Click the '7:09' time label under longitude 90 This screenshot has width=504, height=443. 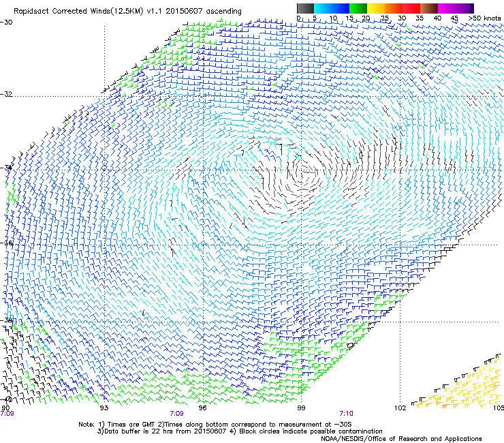[x=7, y=414]
